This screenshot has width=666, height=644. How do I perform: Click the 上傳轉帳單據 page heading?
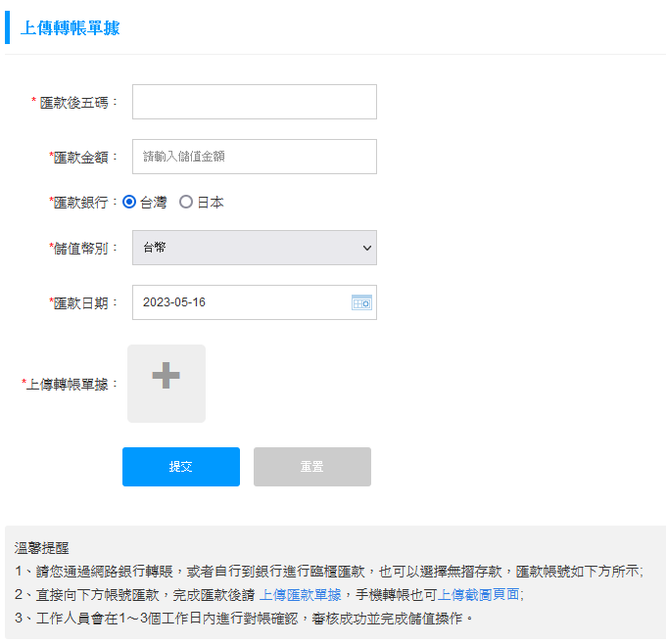71,28
